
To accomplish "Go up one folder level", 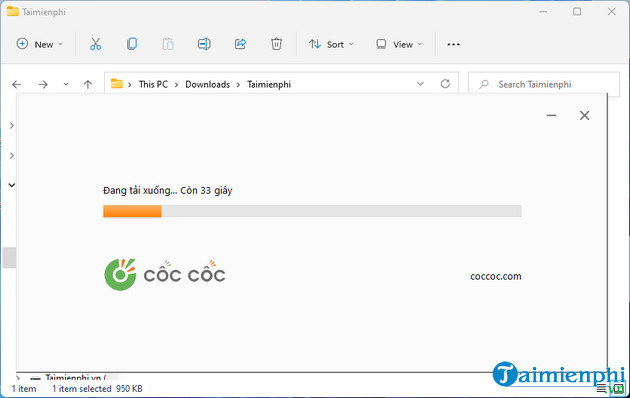I will click(x=88, y=84).
